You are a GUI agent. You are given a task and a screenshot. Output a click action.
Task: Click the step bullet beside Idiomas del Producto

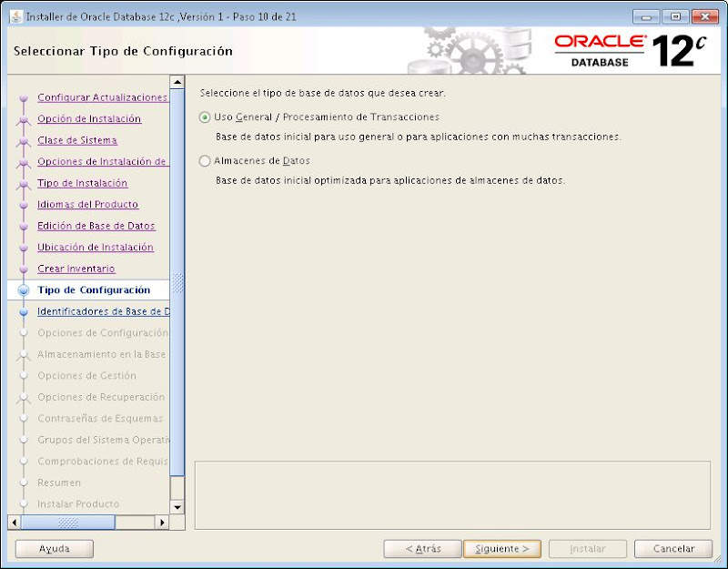click(24, 205)
